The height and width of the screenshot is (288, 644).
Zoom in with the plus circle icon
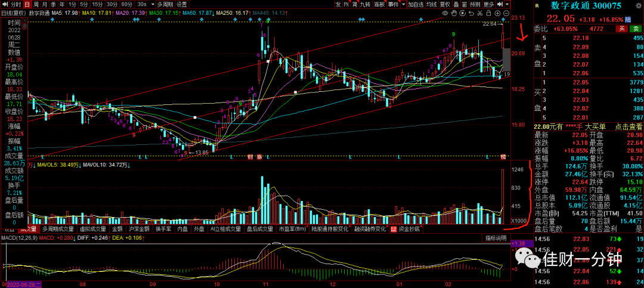click(x=498, y=13)
